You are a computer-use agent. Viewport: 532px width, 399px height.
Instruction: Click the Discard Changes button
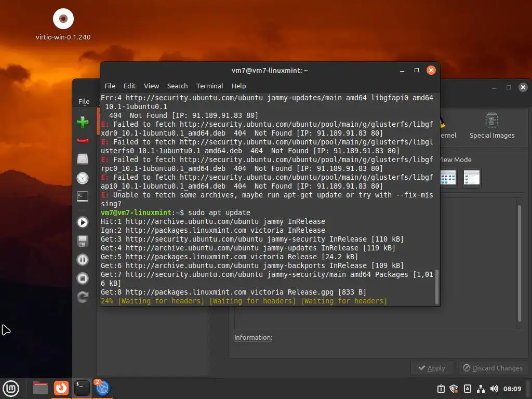[493, 368]
